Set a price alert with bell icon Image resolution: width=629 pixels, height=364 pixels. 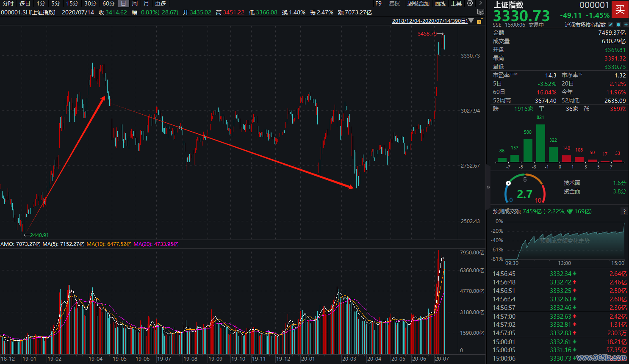618,25
